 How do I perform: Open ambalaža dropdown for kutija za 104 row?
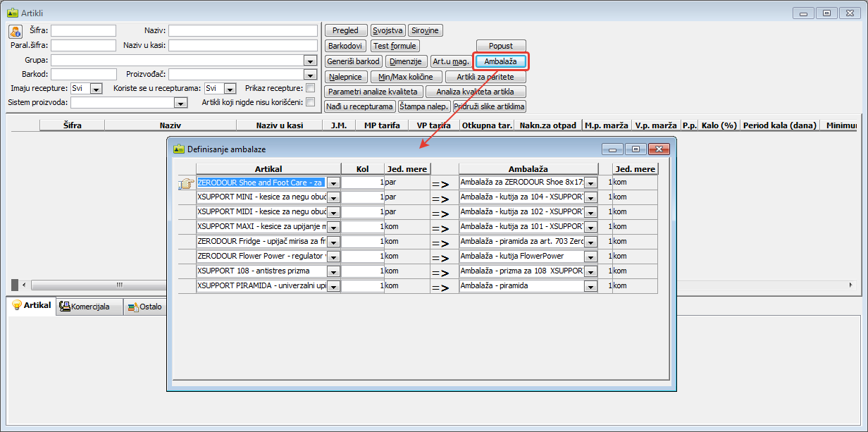590,197
